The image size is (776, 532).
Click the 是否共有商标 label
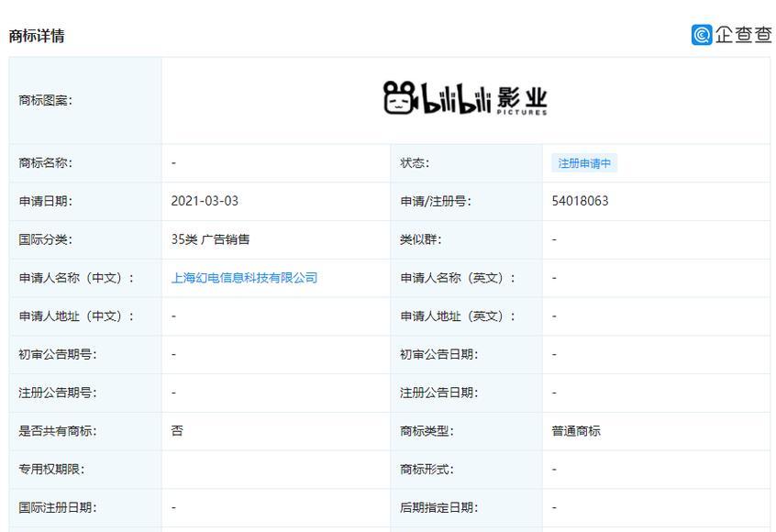pyautogui.click(x=58, y=431)
